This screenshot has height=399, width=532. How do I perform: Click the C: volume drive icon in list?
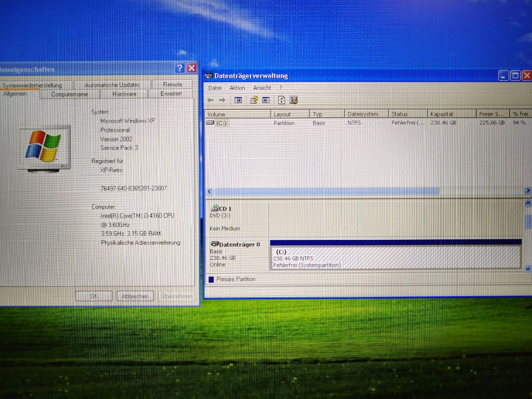(x=210, y=123)
